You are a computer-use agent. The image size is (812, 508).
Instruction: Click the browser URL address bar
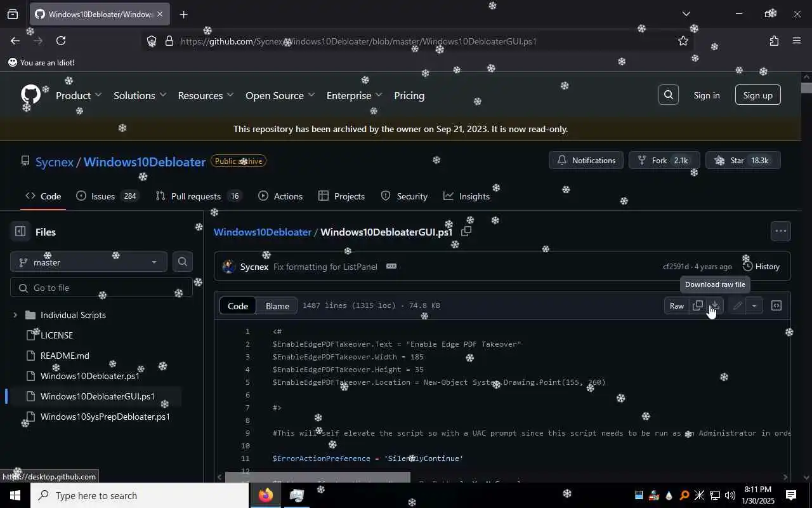(419, 41)
